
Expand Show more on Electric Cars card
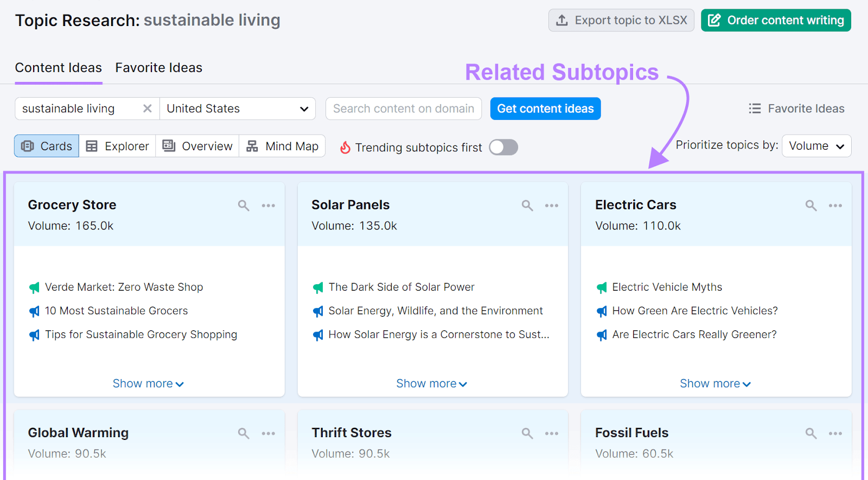click(x=716, y=383)
